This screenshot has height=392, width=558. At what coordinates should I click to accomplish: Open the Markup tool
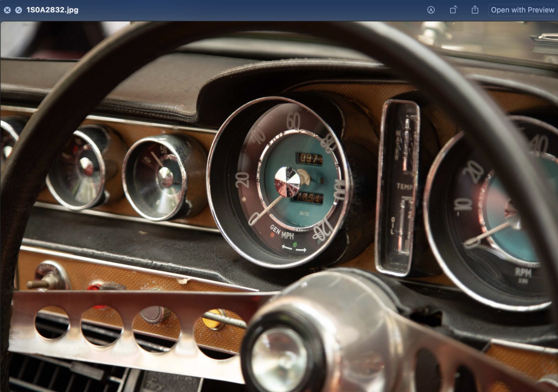click(431, 10)
